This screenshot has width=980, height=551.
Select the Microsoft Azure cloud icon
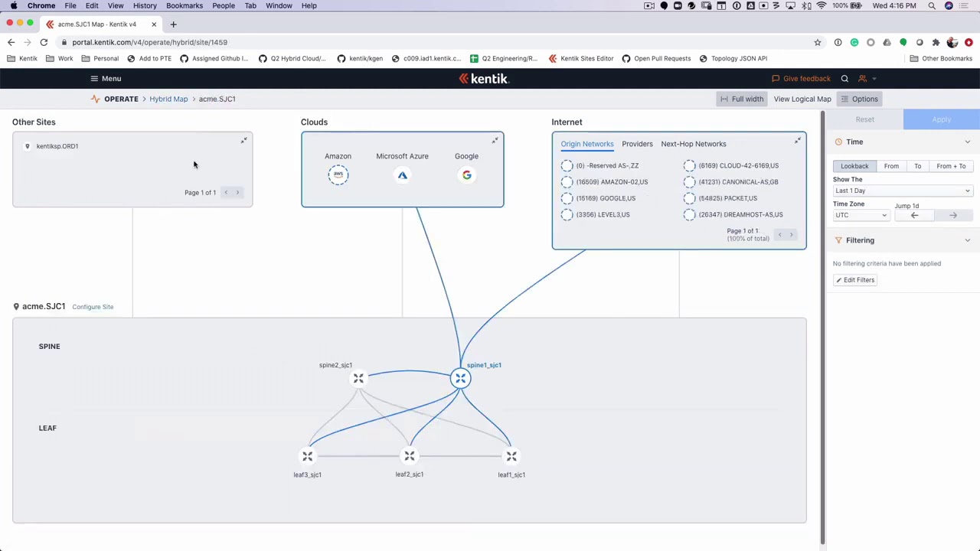pos(402,175)
